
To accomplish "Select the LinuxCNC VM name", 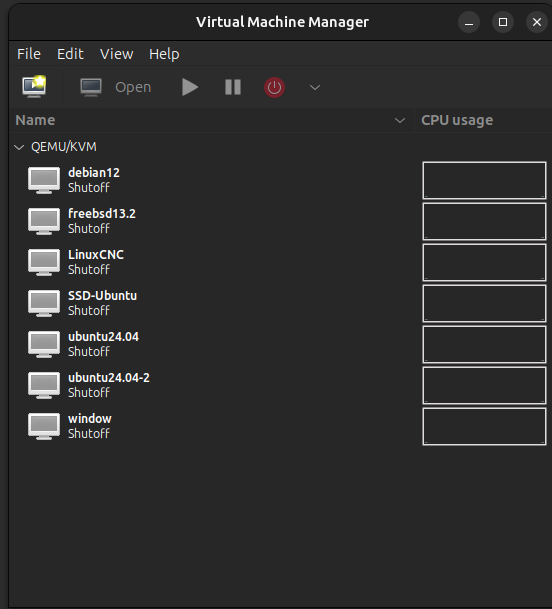I will (96, 254).
